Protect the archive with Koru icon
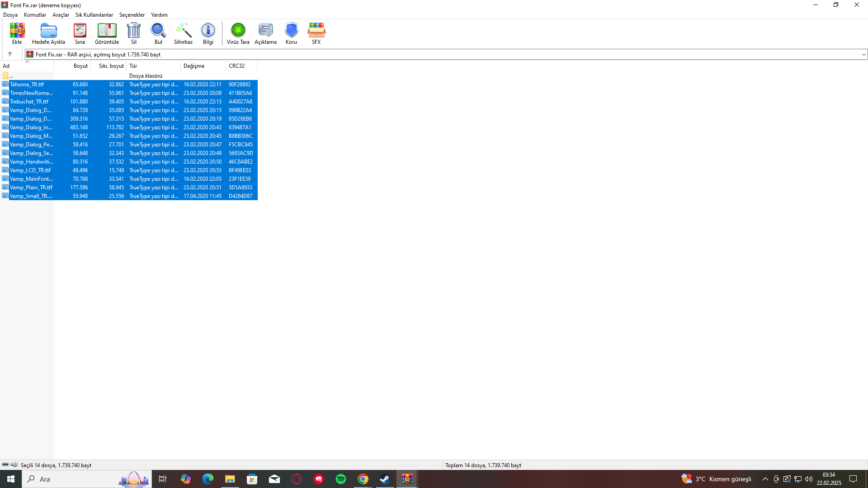This screenshot has height=488, width=868. point(291,33)
